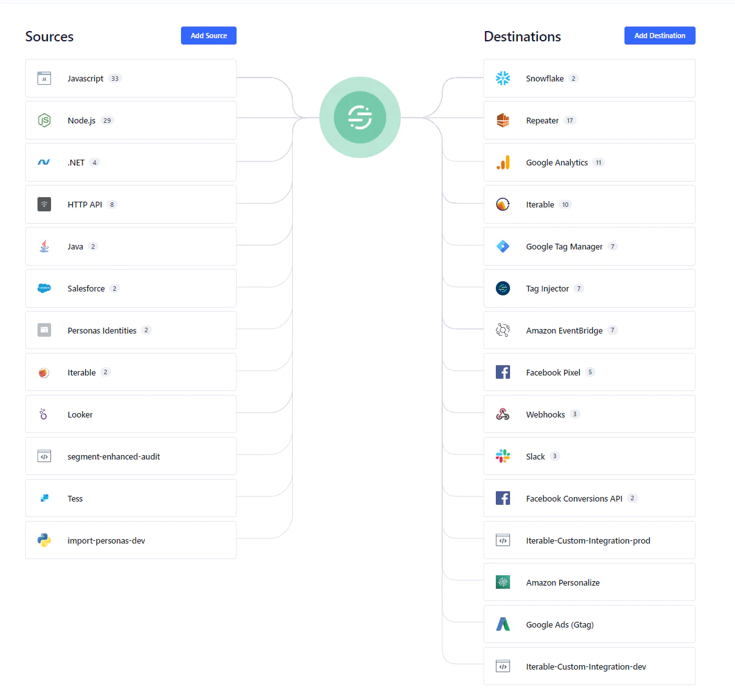This screenshot has height=700, width=735.
Task: Click the Looker source icon
Action: click(x=43, y=414)
